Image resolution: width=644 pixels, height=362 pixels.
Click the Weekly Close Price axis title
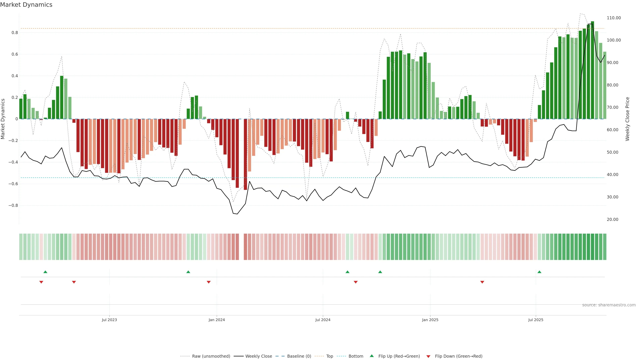tap(627, 119)
